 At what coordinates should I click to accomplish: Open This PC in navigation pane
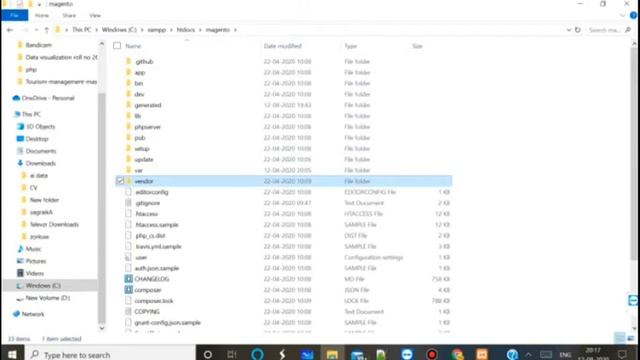pos(31,114)
